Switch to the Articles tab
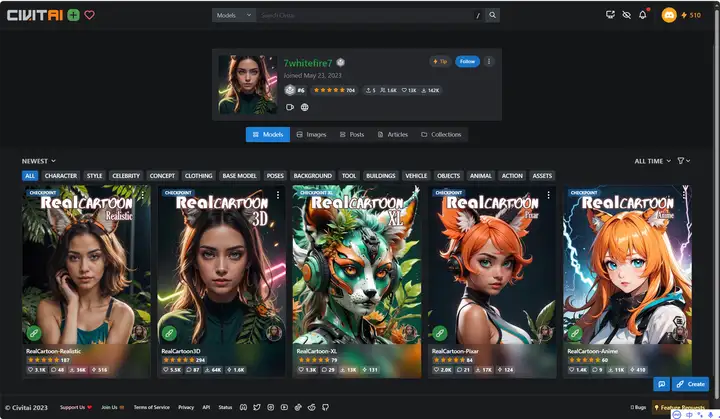Viewport: 720px width, 419px height. click(x=393, y=135)
